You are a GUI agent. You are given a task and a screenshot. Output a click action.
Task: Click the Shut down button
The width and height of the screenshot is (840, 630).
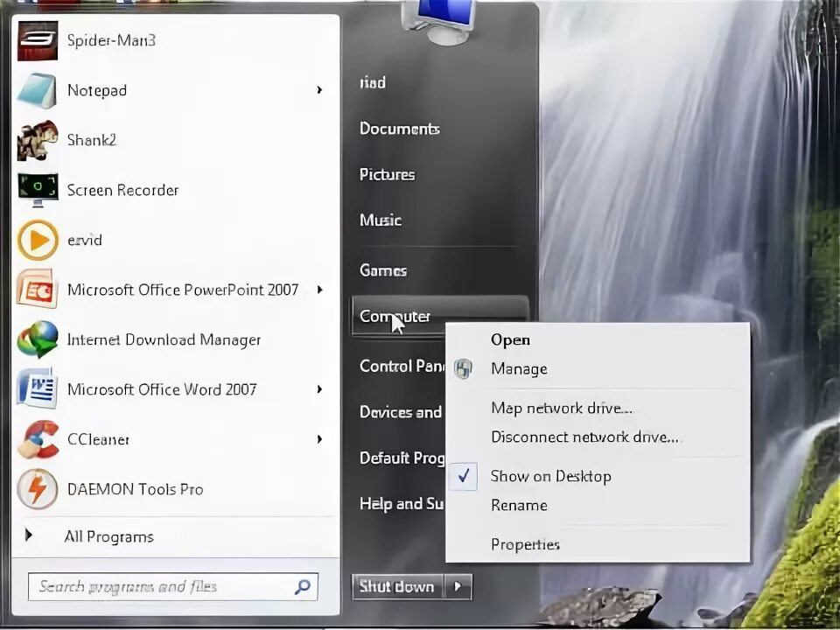(397, 586)
